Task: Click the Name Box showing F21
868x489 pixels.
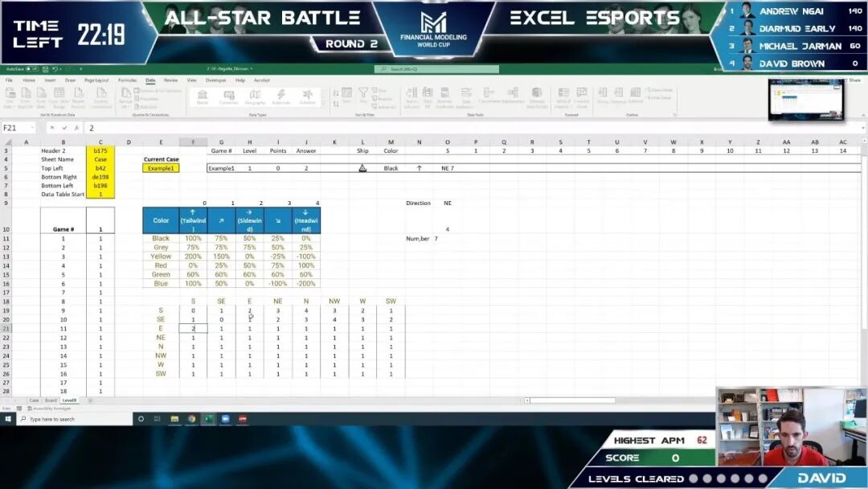Action: point(14,128)
